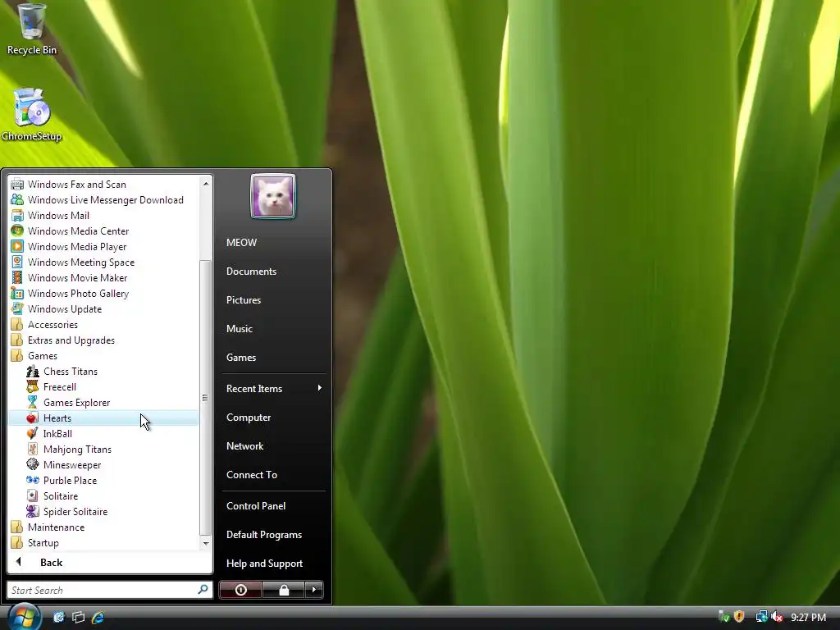
Task: Expand the Startup folder
Action: pos(34,543)
